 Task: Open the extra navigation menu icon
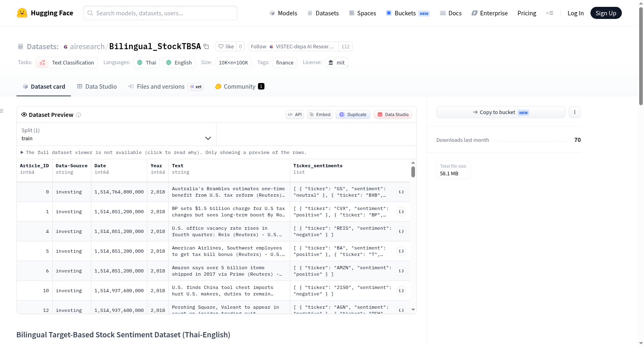549,13
